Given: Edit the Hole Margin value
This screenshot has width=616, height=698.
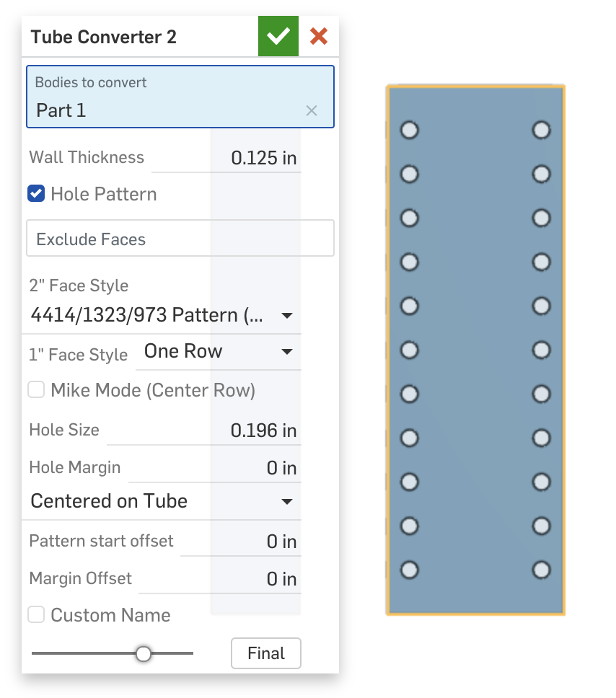Looking at the screenshot, I should tap(215, 468).
